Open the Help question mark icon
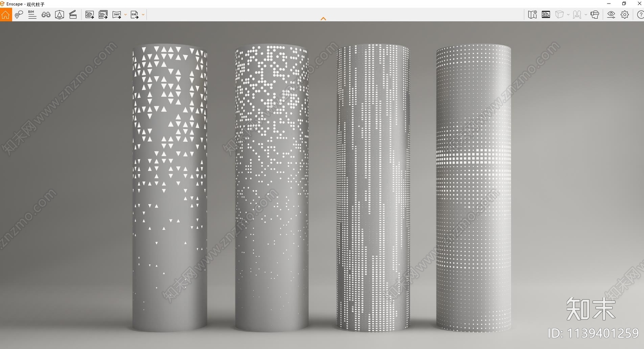Image resolution: width=644 pixels, height=349 pixels. pyautogui.click(x=640, y=15)
